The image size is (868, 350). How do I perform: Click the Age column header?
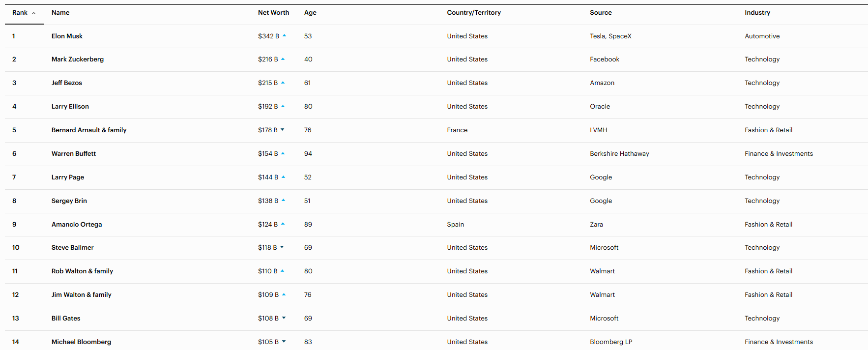[310, 13]
